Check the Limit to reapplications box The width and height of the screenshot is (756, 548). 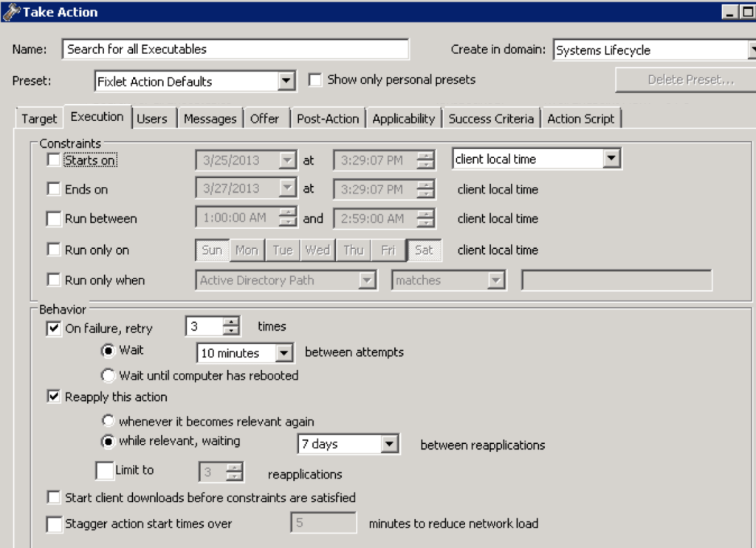coord(105,470)
